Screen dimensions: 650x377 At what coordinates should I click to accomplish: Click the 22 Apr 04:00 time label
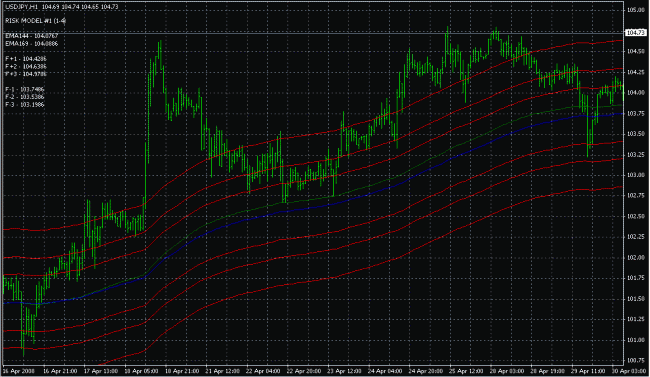263,371
